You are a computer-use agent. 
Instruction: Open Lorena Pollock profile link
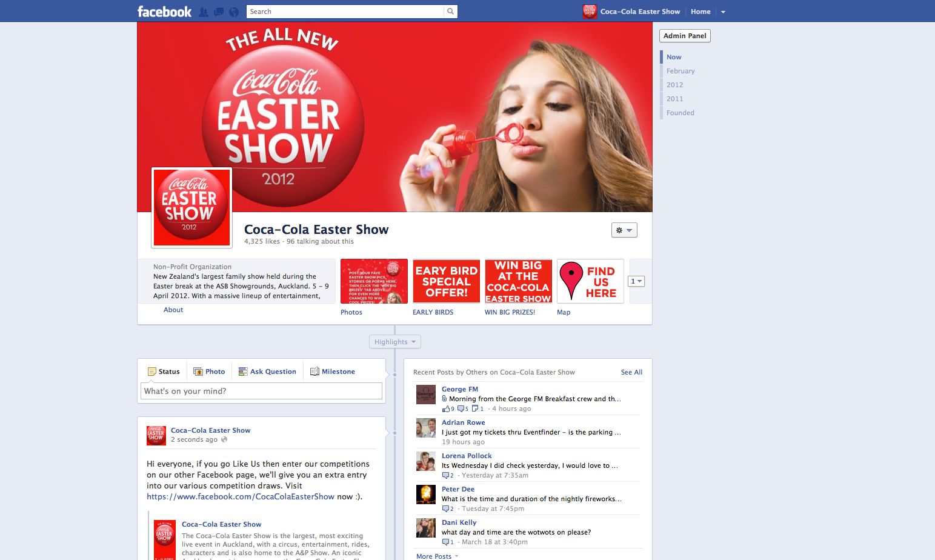coord(467,456)
